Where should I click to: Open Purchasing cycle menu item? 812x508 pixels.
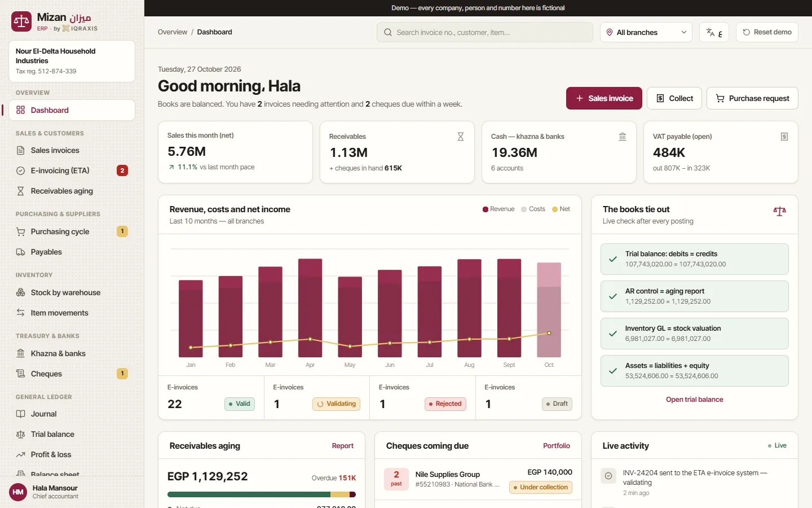(72, 231)
